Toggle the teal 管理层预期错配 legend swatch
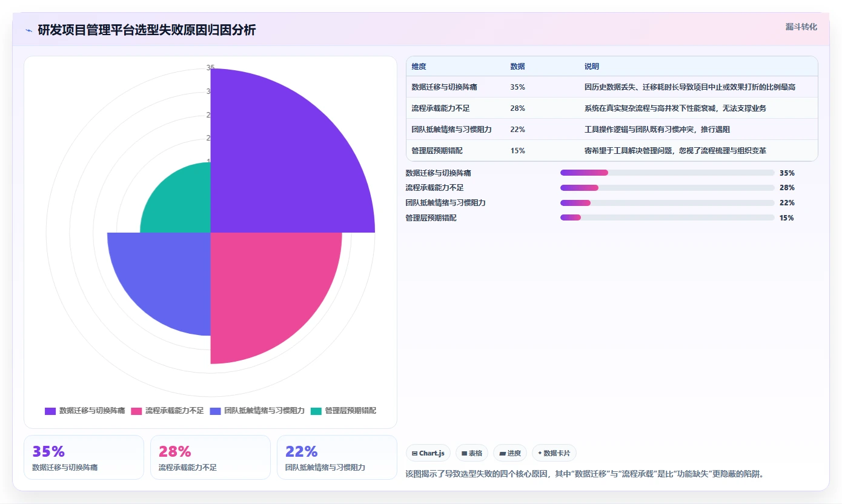842x504 pixels. click(x=316, y=411)
